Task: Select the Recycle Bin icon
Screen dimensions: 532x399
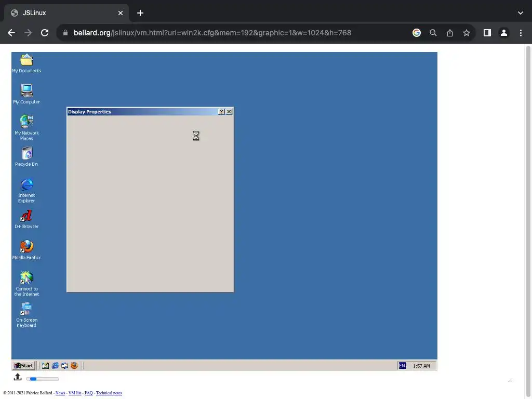Action: 26,156
